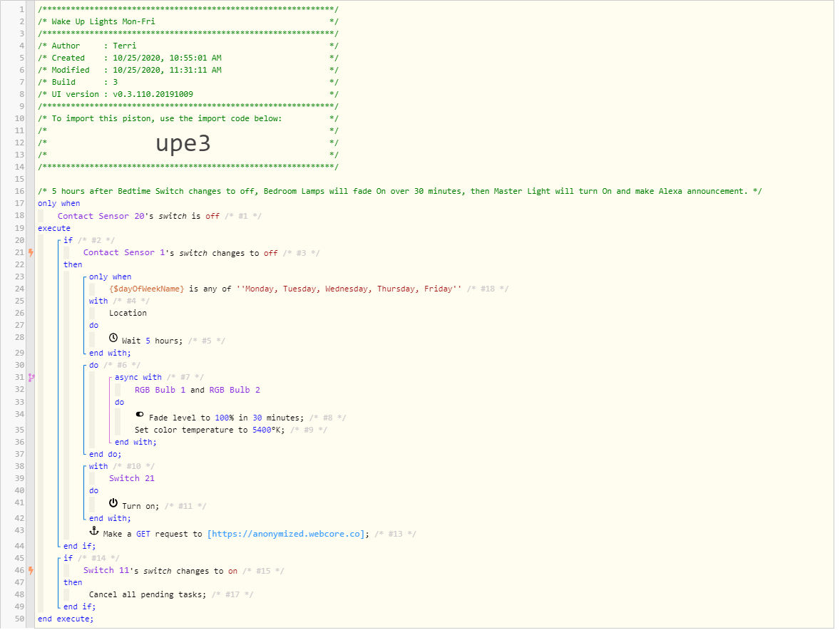
Task: Click the lightning bolt icon beside Contact Sensor 1
Action: (31, 253)
